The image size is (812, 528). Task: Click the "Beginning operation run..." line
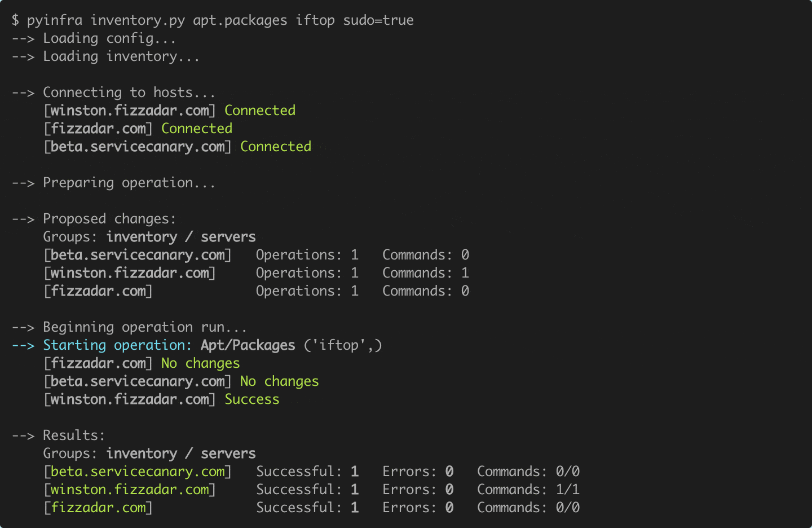point(144,327)
